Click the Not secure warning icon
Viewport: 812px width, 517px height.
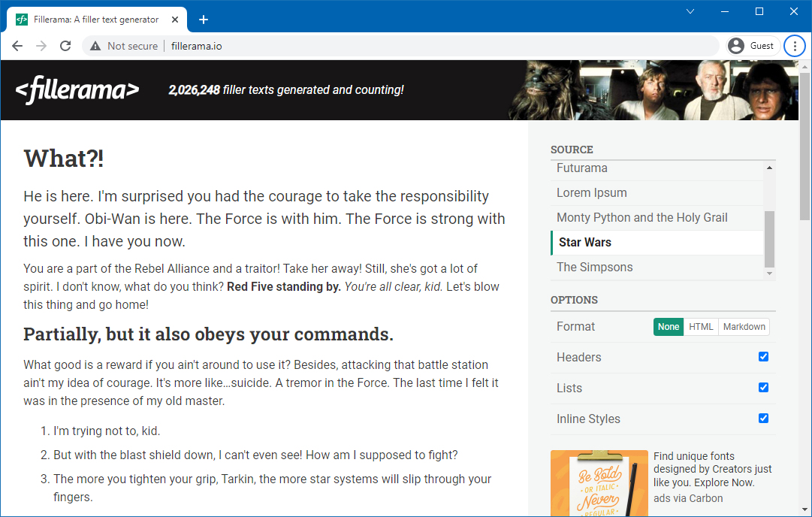click(95, 46)
